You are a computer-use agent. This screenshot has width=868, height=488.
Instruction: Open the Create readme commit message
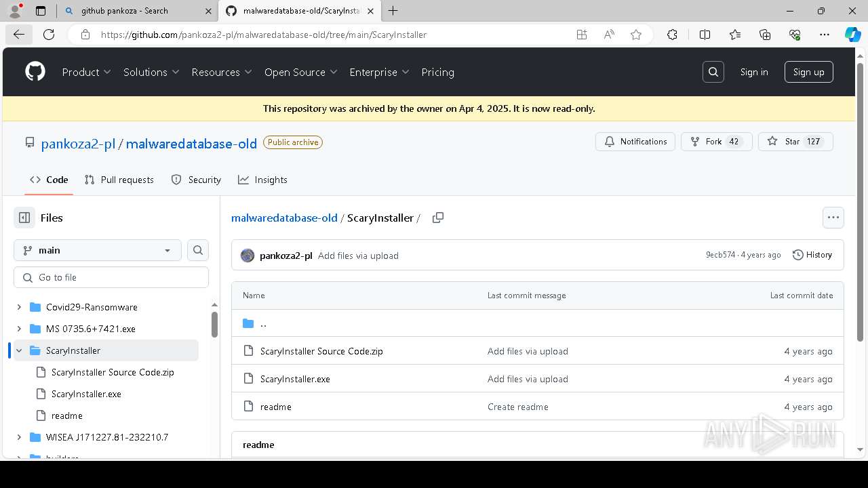(x=518, y=407)
